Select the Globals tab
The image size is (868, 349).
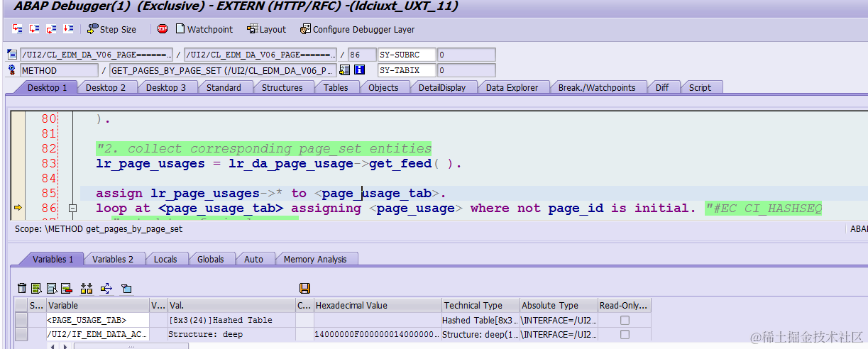[x=211, y=259]
